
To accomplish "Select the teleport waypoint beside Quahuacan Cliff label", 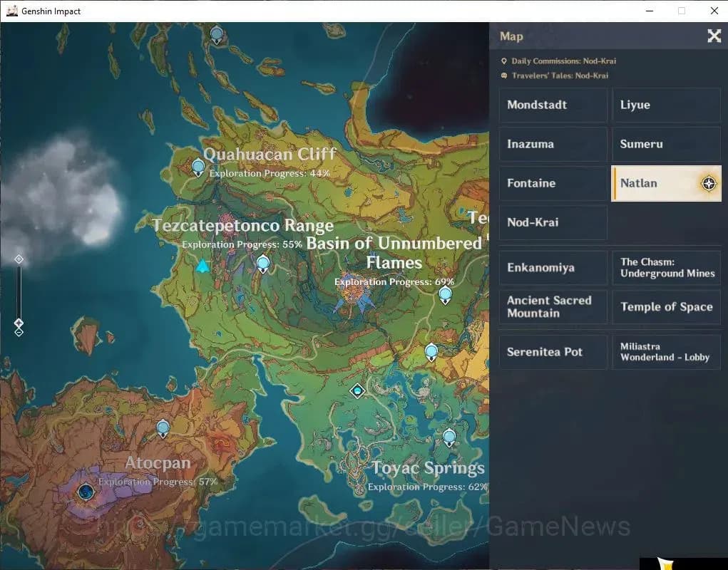I will (198, 167).
